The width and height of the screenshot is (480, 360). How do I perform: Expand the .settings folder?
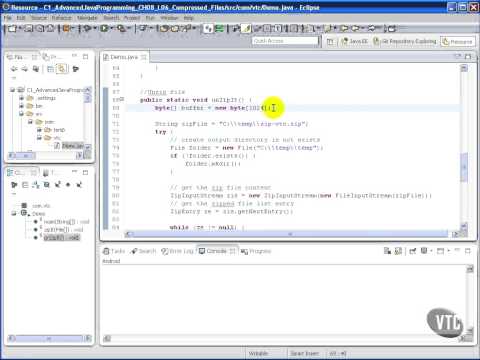point(21,98)
